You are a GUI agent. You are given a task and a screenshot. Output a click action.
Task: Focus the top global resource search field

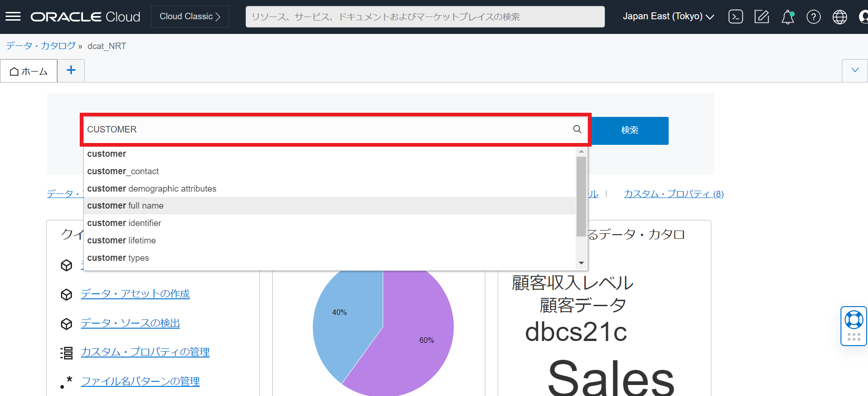click(425, 17)
